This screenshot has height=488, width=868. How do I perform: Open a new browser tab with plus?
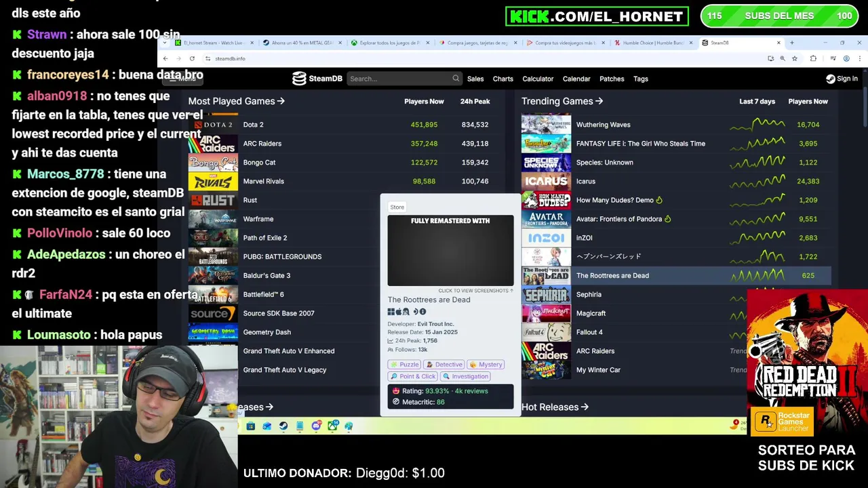pos(791,43)
